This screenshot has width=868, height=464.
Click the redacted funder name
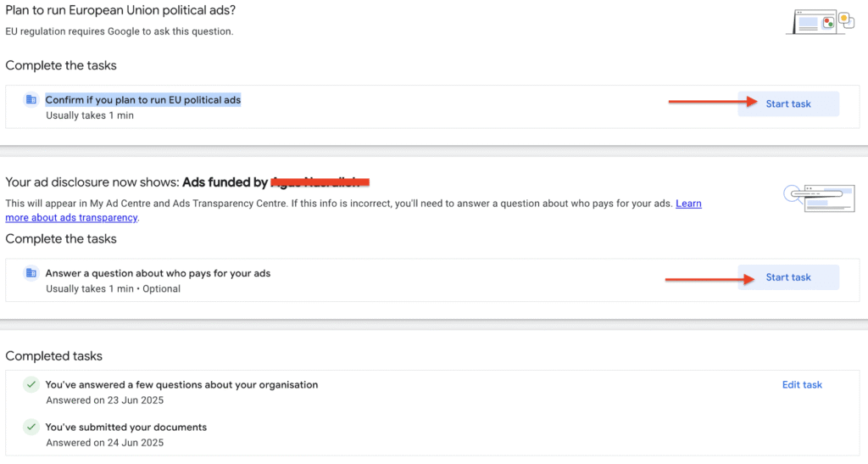tap(320, 182)
